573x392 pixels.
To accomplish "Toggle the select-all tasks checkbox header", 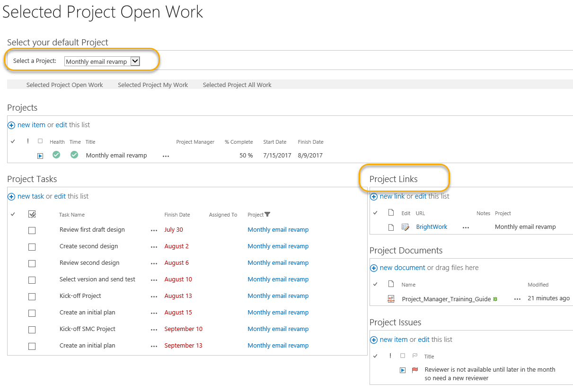I will point(32,215).
